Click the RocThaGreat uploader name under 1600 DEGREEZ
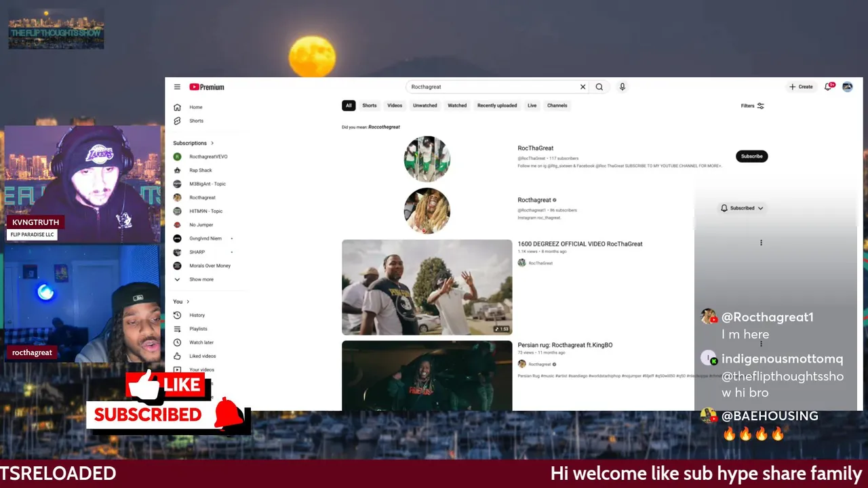Screen dimensions: 868x488 [540, 263]
